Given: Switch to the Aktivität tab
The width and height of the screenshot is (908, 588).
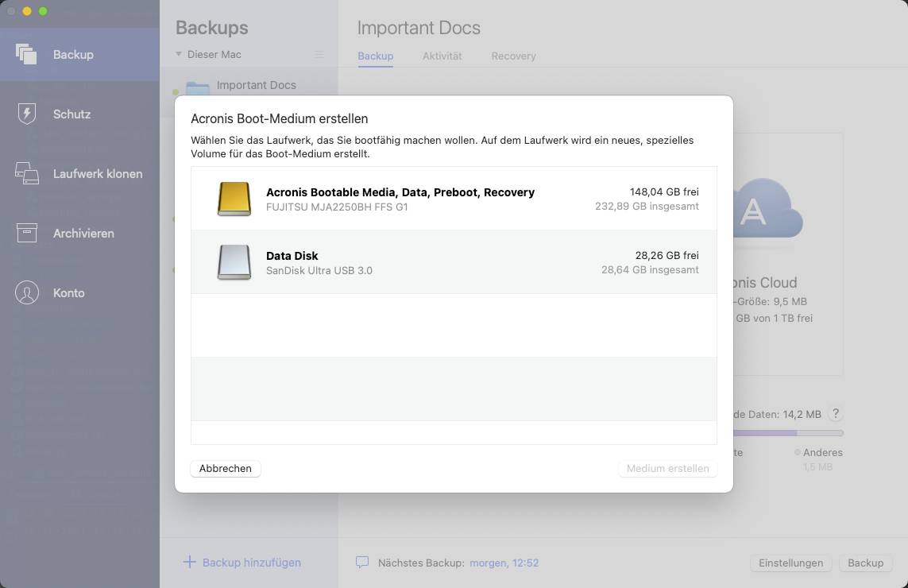Looking at the screenshot, I should [442, 56].
